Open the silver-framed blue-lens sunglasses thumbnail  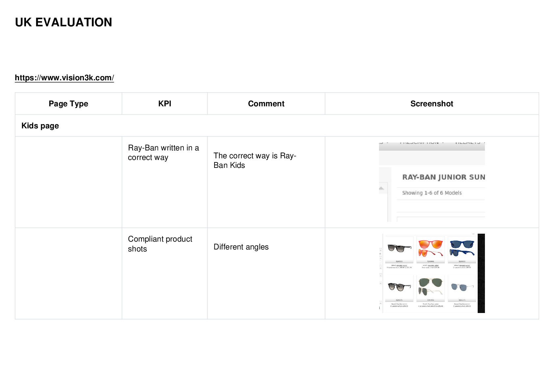pos(462,288)
